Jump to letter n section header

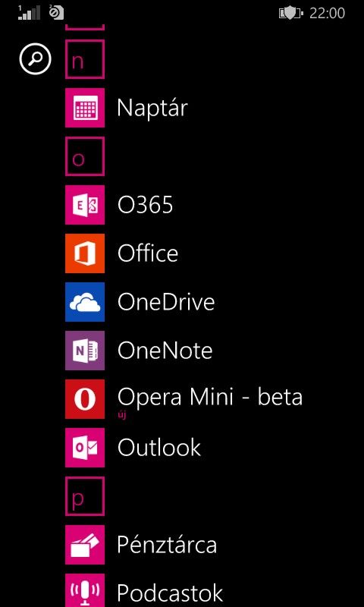point(85,59)
